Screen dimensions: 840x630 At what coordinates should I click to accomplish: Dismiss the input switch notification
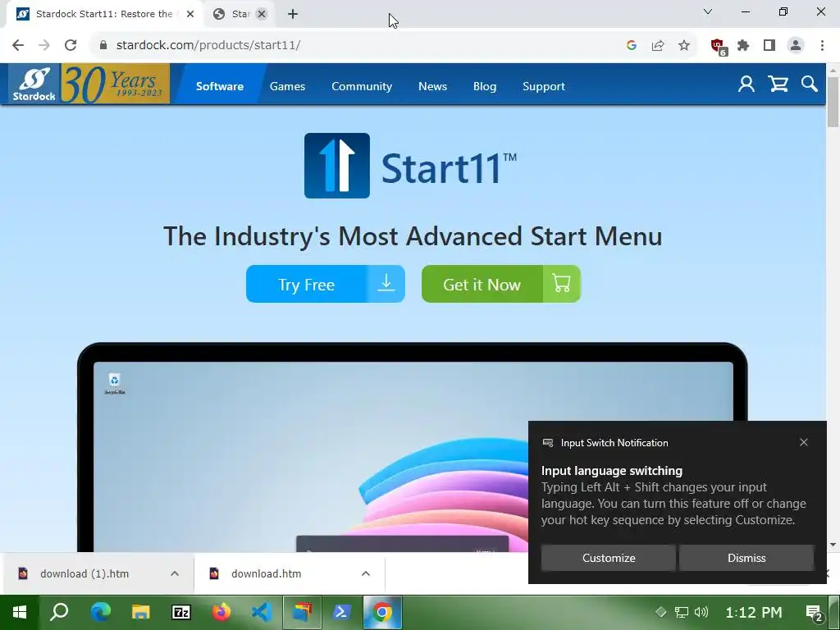pos(746,558)
